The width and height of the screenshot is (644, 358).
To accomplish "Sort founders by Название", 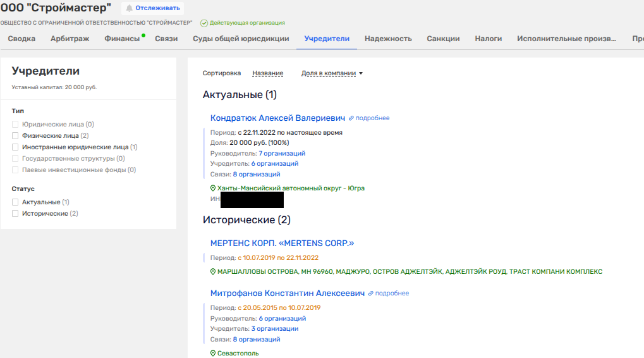I will click(267, 73).
